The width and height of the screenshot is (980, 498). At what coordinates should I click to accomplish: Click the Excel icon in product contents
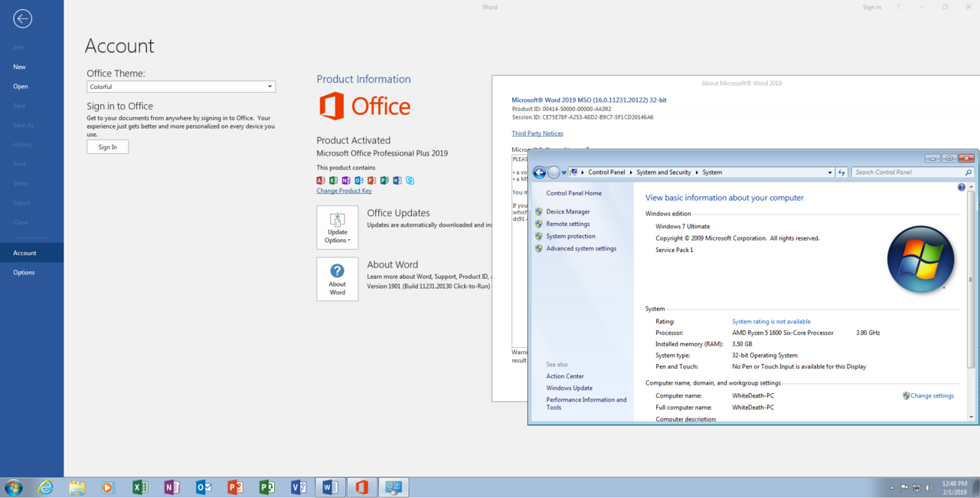(x=333, y=181)
